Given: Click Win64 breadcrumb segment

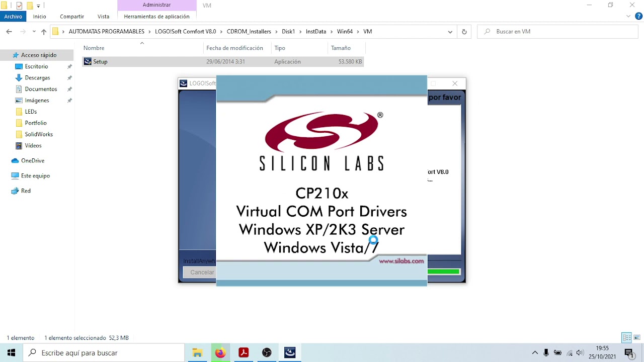Looking at the screenshot, I should click(x=345, y=31).
